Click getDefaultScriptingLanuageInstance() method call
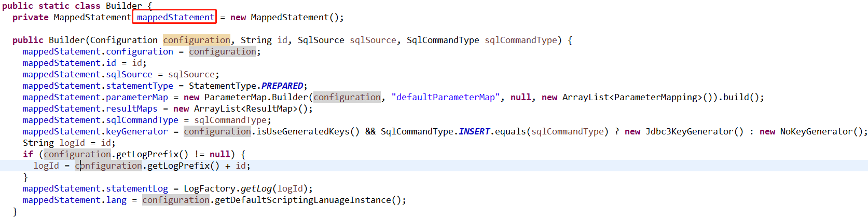 point(308,200)
